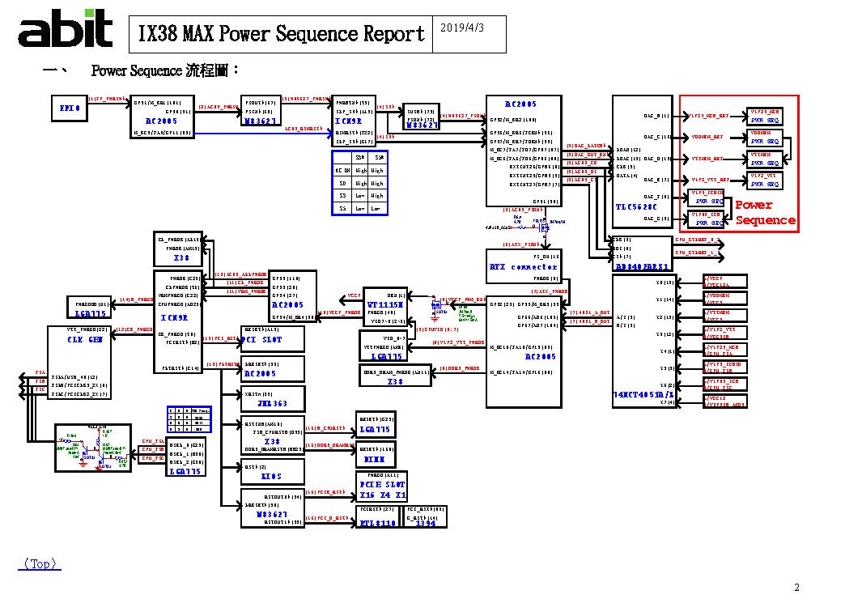Viewport: 862px width, 616px height.
Task: Select the VT1115M block label
Action: pyautogui.click(x=384, y=304)
